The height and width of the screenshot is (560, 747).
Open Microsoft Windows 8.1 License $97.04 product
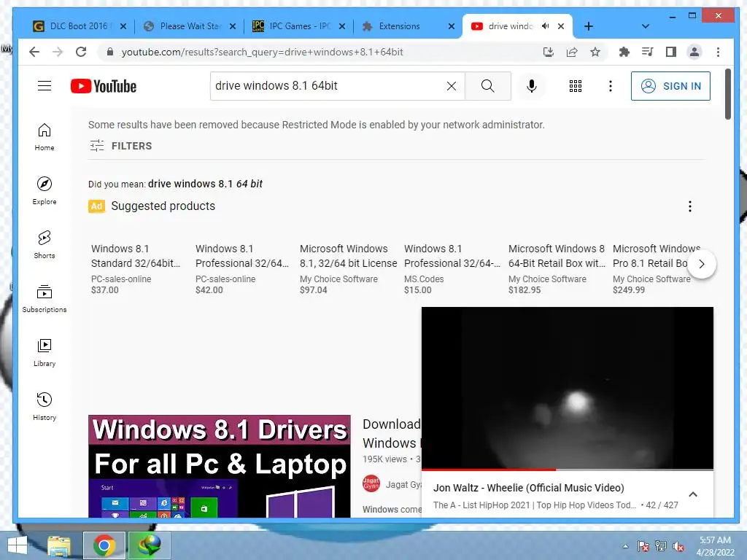pyautogui.click(x=348, y=268)
